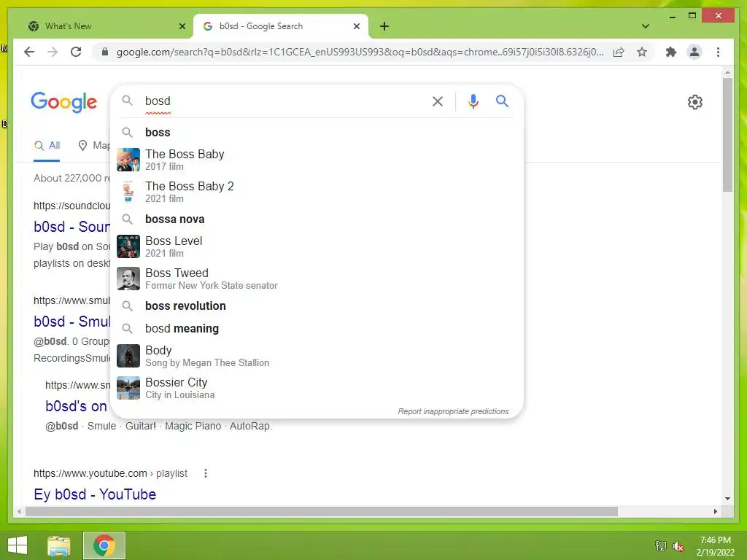Click the forward navigation arrow
Screen dimensions: 747x560
click(53, 52)
